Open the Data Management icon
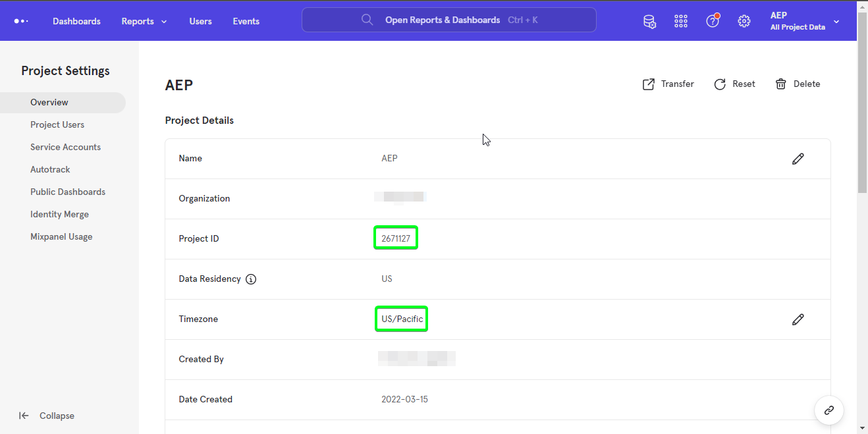Image resolution: width=868 pixels, height=434 pixels. pyautogui.click(x=649, y=21)
